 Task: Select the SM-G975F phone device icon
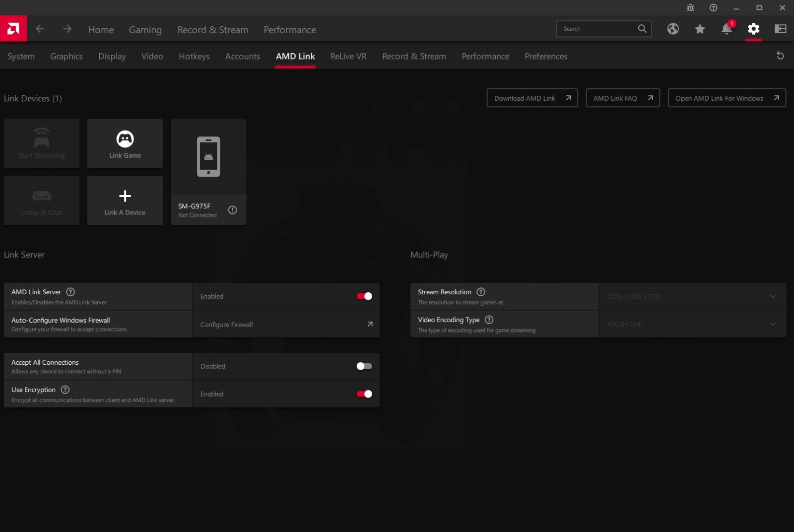(x=208, y=156)
